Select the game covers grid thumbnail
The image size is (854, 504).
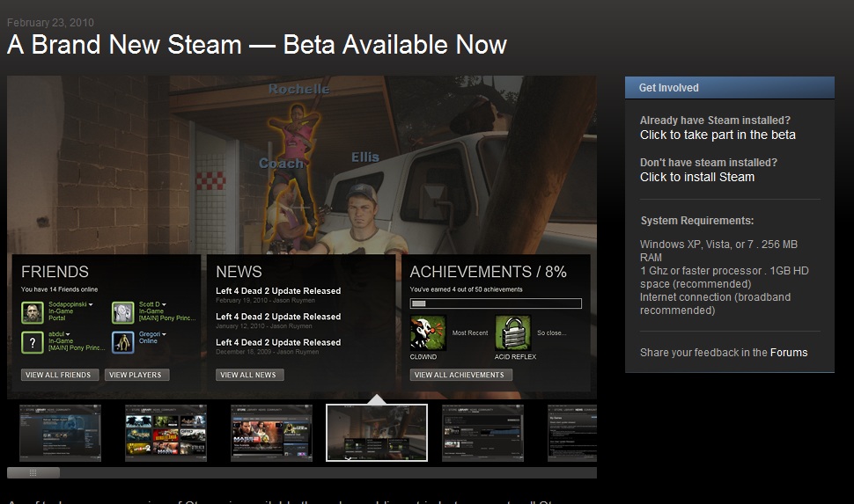pos(166,433)
